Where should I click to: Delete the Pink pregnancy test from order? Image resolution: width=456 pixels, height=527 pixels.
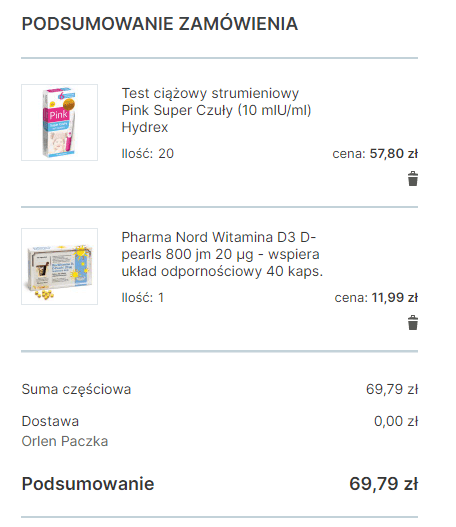(413, 178)
